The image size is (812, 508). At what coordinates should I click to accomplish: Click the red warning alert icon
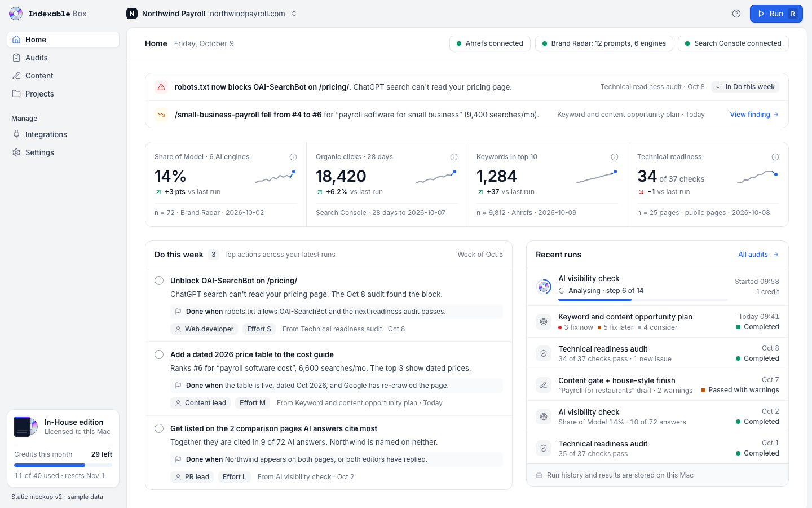click(x=161, y=87)
